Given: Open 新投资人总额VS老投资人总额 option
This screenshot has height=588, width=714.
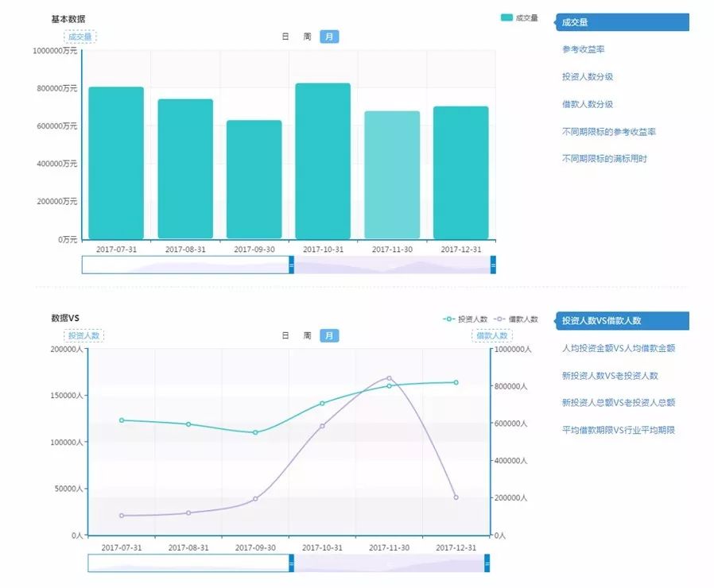Looking at the screenshot, I should (619, 402).
